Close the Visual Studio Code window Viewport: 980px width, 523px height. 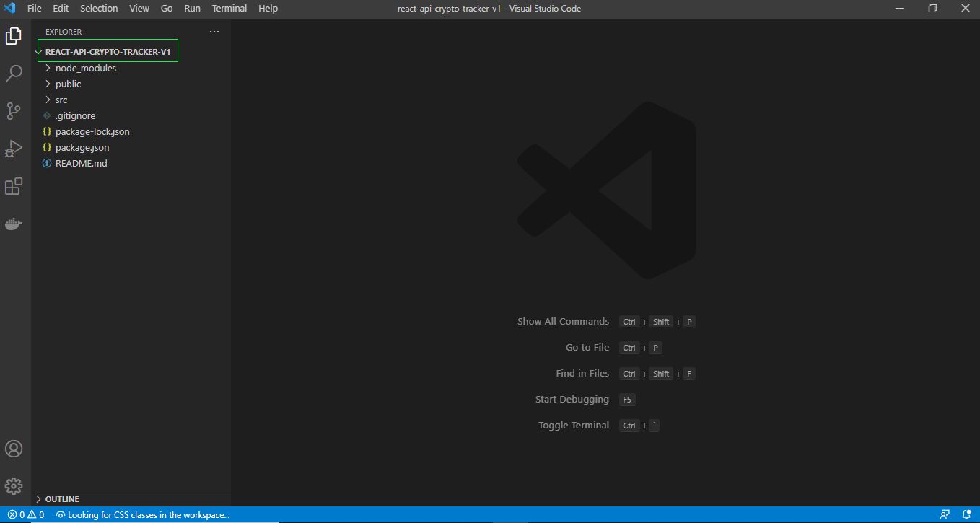pos(964,9)
